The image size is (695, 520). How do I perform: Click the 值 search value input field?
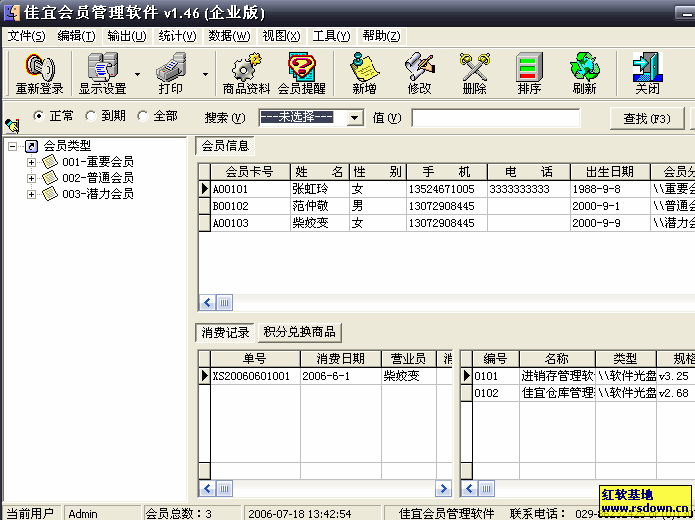[x=495, y=118]
